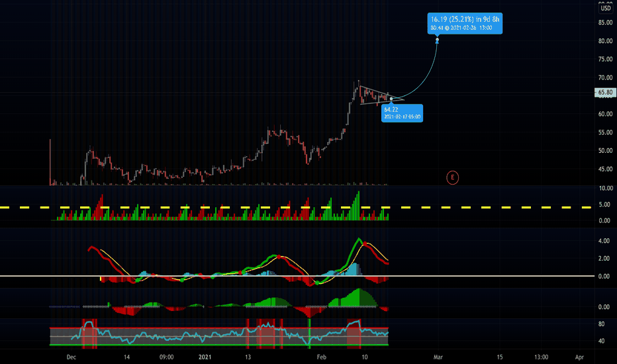This screenshot has height=364, width=617.
Task: Click the USD currency label
Action: click(606, 8)
